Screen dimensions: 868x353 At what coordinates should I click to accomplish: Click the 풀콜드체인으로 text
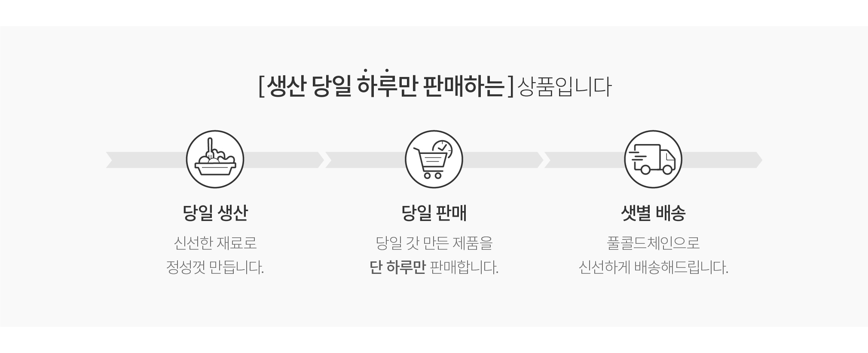point(653,243)
